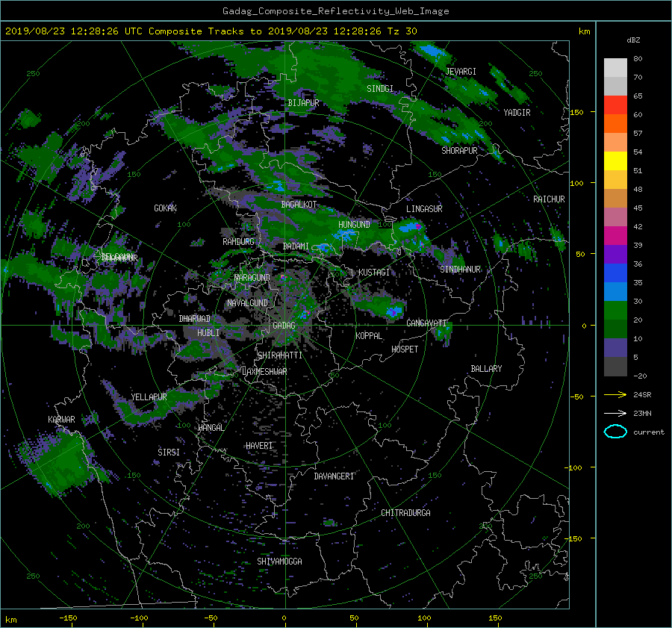Image resolution: width=672 pixels, height=628 pixels.
Task: Click the HUNGUND label
Action: click(x=354, y=225)
